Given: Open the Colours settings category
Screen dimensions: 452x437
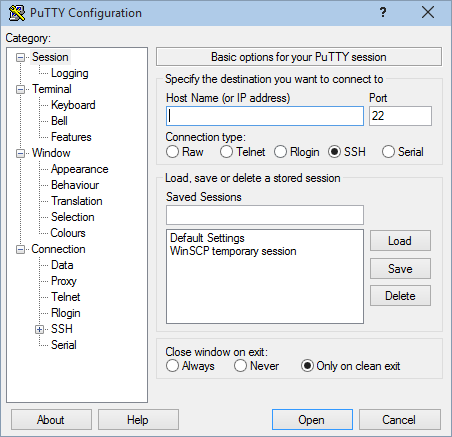Looking at the screenshot, I should click(68, 233).
